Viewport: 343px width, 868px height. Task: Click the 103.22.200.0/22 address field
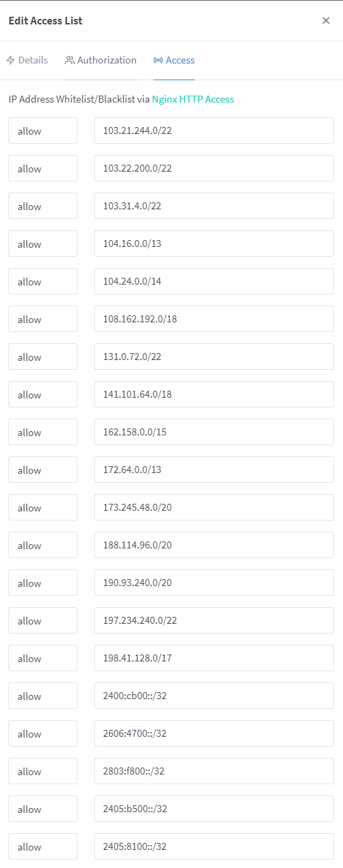pyautogui.click(x=214, y=169)
